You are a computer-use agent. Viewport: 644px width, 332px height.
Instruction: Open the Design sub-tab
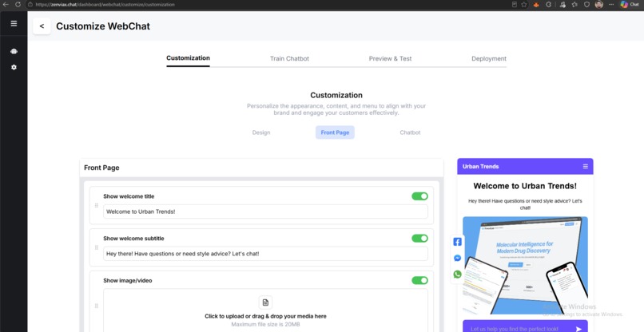coord(261,132)
